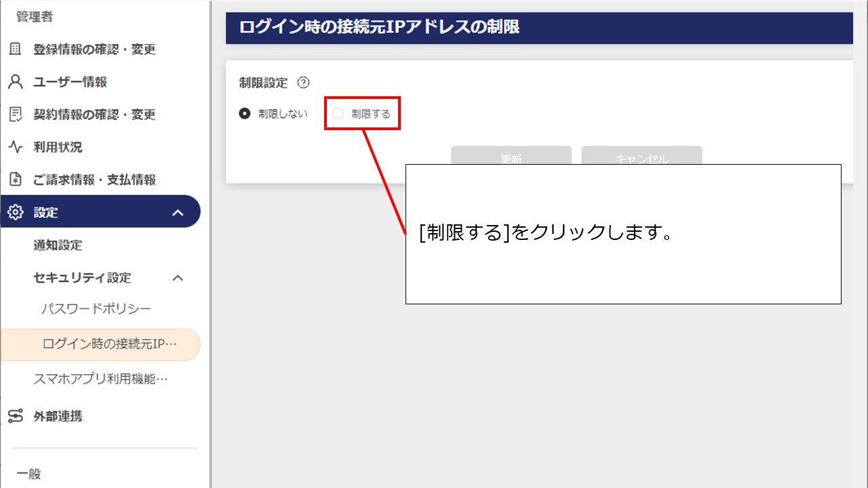The image size is (868, 488).
Task: Click the 一般 section heading
Action: [28, 474]
